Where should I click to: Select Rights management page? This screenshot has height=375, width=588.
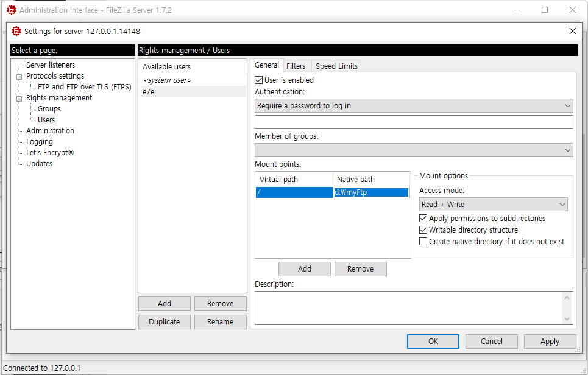59,98
